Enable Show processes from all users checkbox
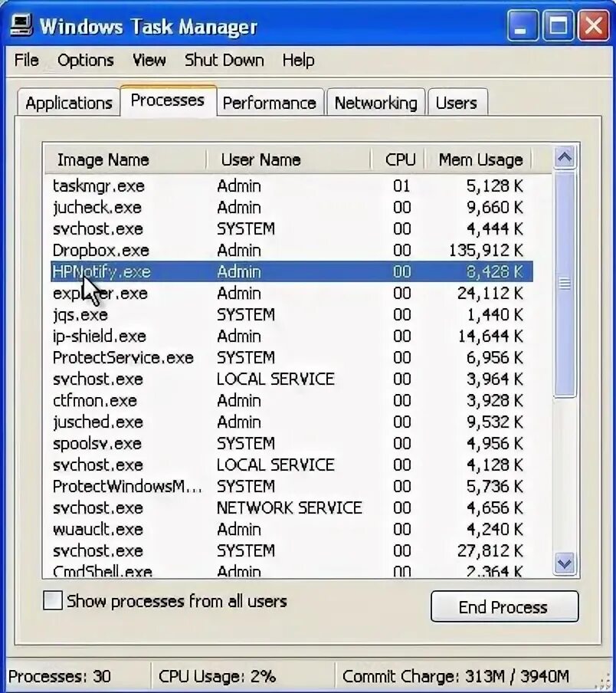616x693 pixels. pos(53,601)
